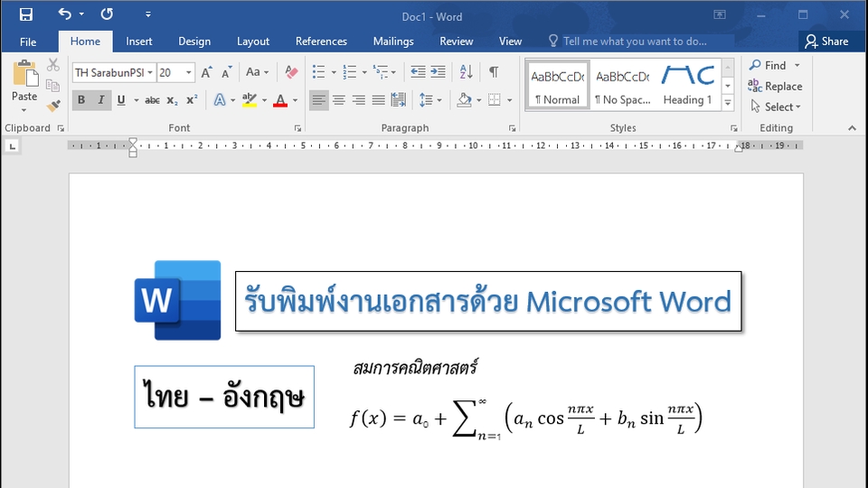Align paragraph text right
Image resolution: width=868 pixels, height=488 pixels.
point(359,100)
